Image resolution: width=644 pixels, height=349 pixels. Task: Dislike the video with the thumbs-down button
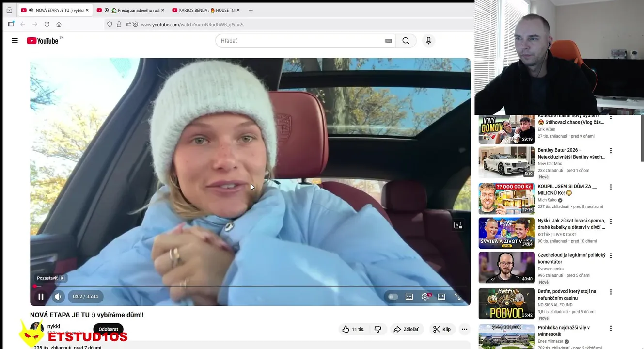[377, 329]
